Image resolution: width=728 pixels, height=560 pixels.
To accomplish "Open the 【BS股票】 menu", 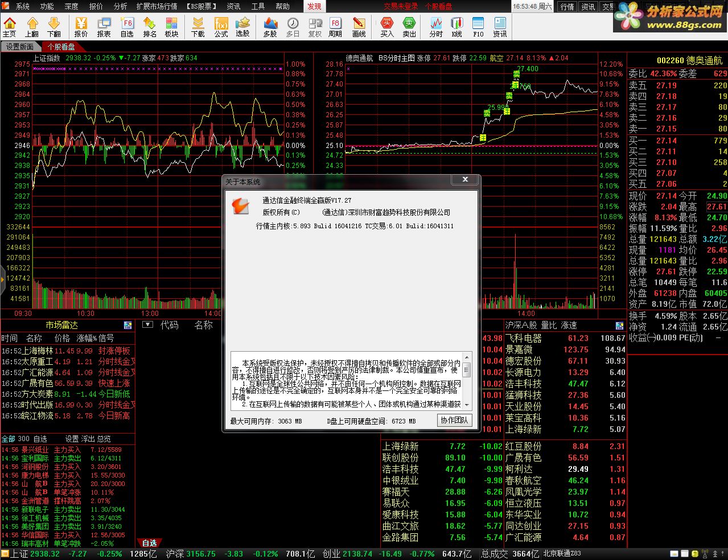I will 202,6.
